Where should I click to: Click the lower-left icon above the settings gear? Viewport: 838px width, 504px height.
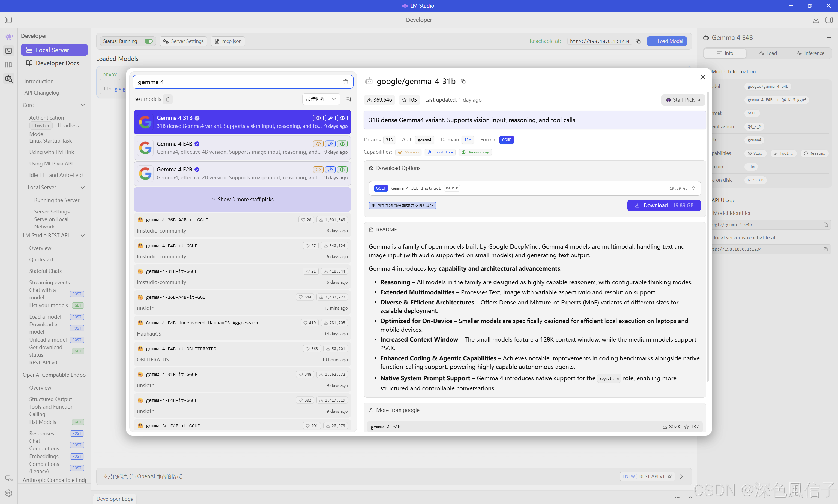(9, 479)
